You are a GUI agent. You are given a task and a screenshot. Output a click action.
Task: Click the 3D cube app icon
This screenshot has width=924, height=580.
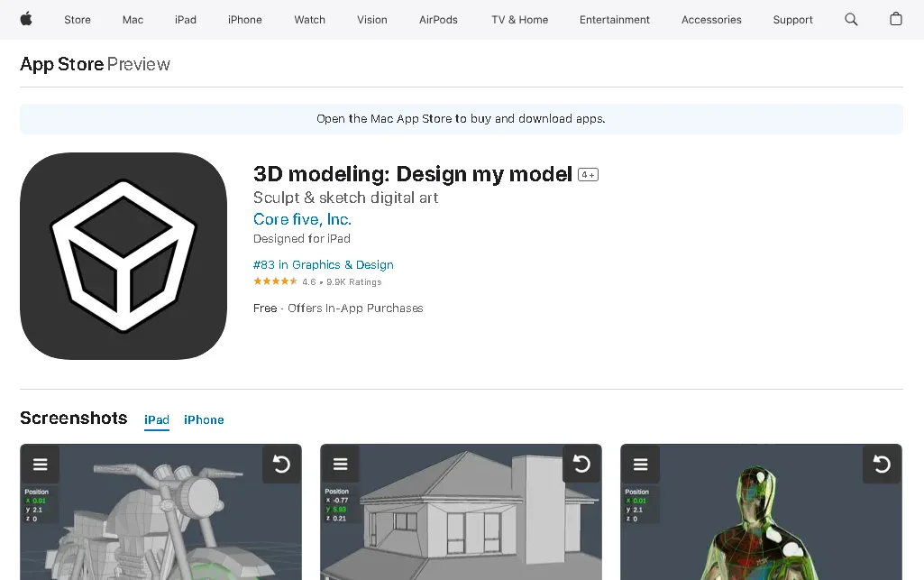(123, 255)
